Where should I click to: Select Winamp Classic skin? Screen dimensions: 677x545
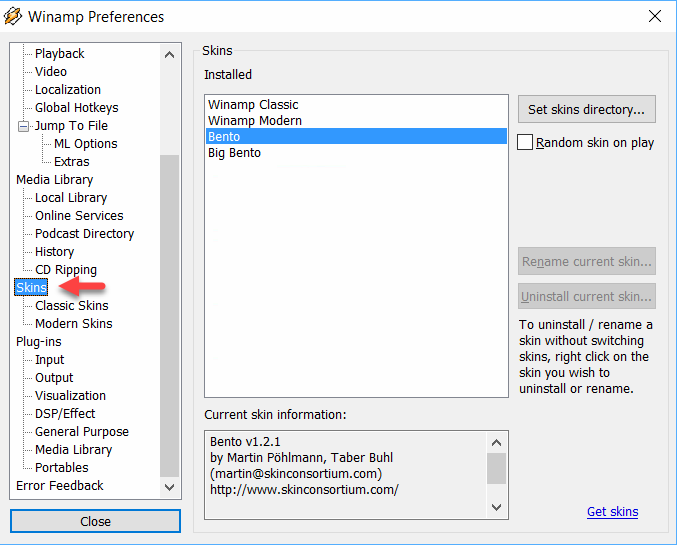click(x=356, y=105)
